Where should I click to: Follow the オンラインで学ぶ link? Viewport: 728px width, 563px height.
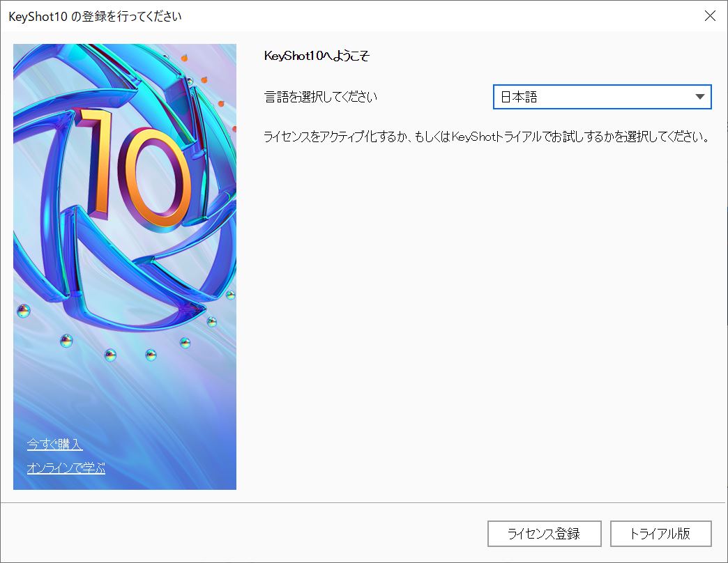tap(66, 468)
